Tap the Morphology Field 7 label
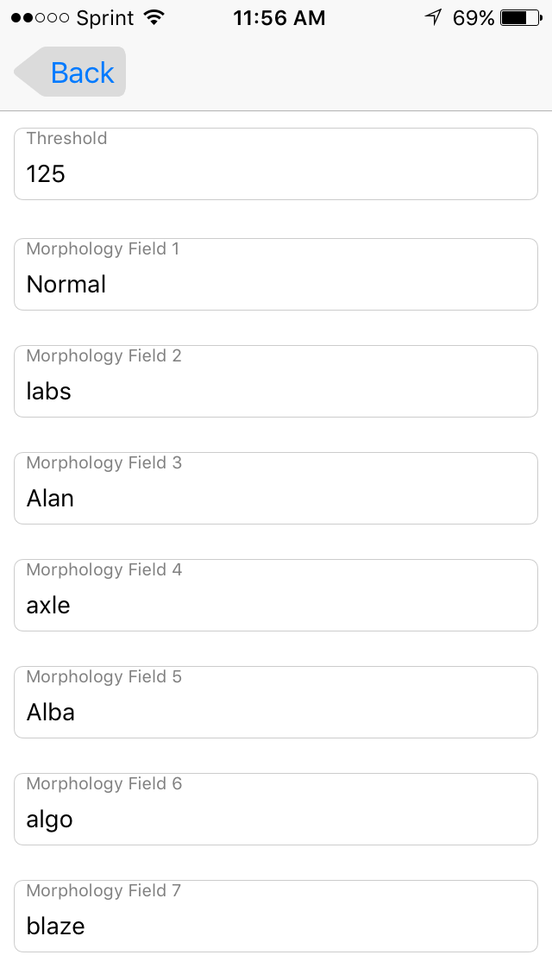 [x=104, y=891]
